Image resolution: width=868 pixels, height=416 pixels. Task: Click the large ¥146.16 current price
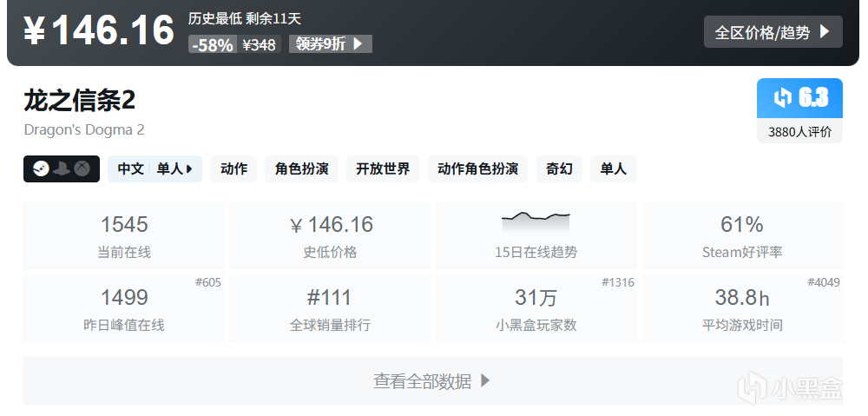coord(99,30)
